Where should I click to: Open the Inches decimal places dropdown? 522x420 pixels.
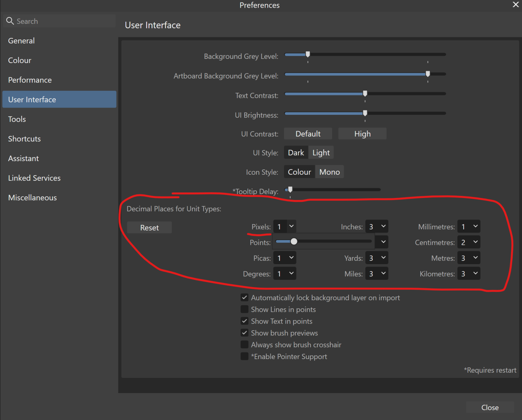[377, 226]
